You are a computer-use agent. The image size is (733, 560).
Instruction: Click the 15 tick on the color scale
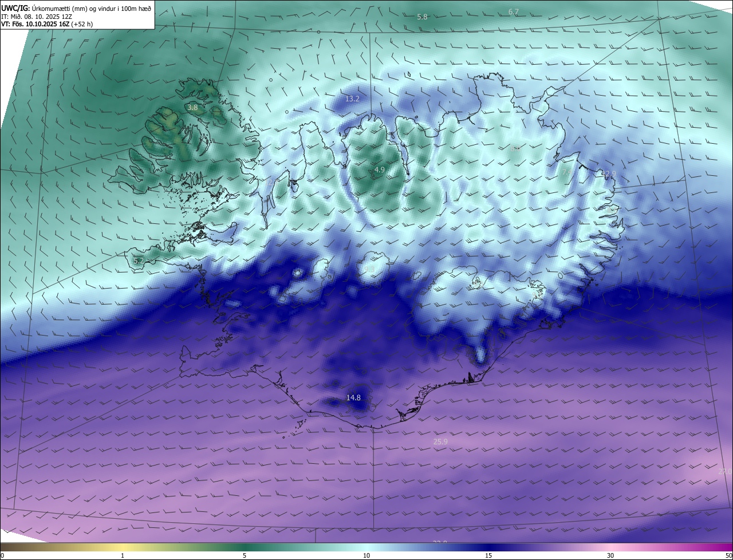pyautogui.click(x=488, y=555)
